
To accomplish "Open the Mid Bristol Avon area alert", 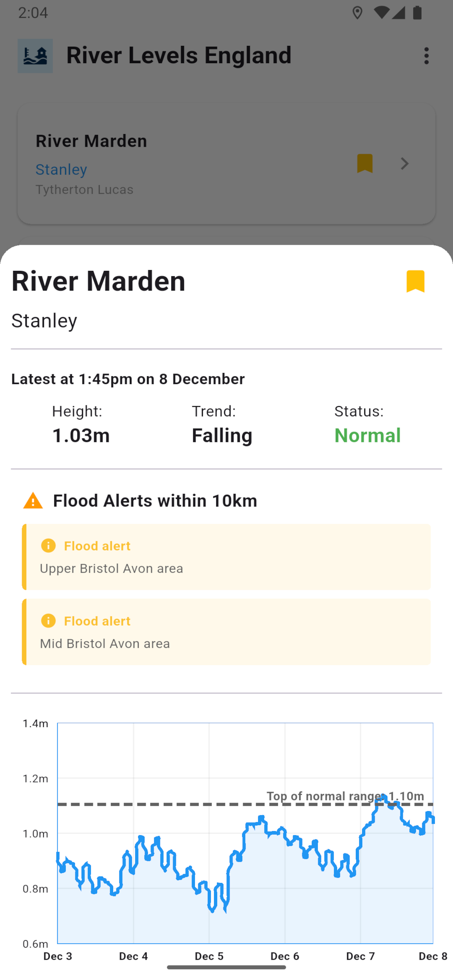I will [x=226, y=632].
